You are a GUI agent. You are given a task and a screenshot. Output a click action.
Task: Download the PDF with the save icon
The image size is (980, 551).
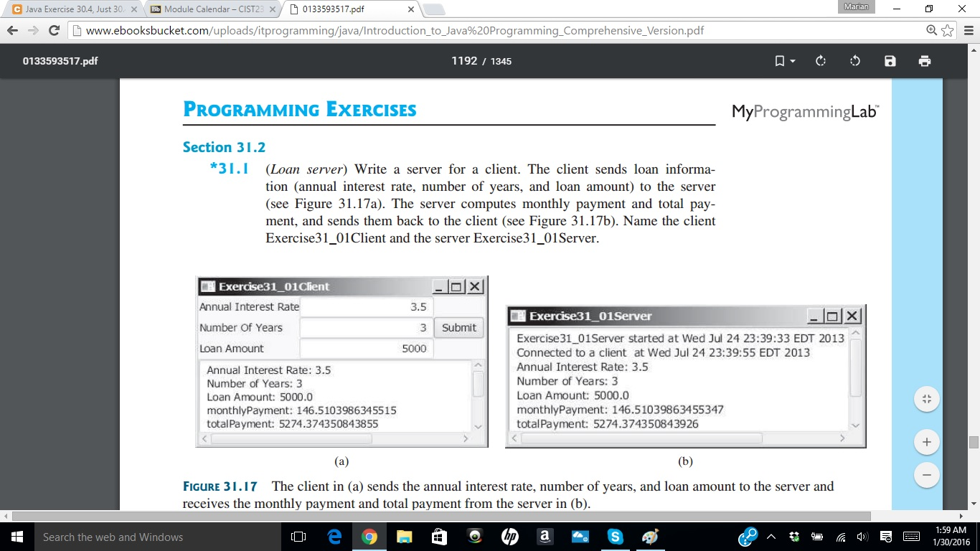(x=889, y=61)
